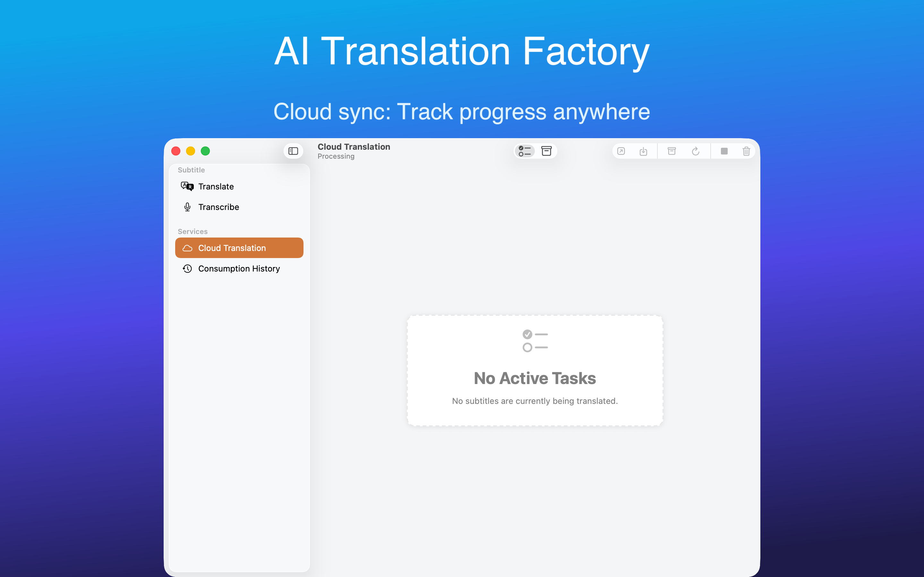Click the Services section header

[193, 232]
